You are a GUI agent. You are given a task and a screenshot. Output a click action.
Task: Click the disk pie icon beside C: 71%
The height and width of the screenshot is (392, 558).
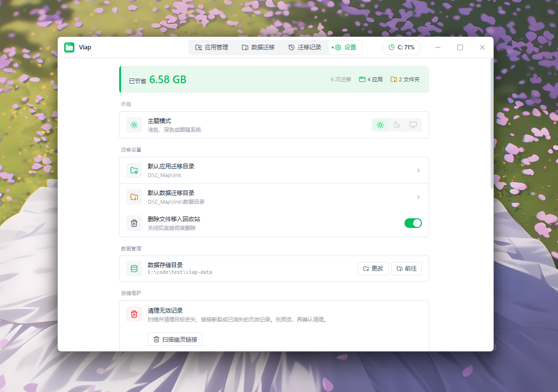[x=391, y=47]
